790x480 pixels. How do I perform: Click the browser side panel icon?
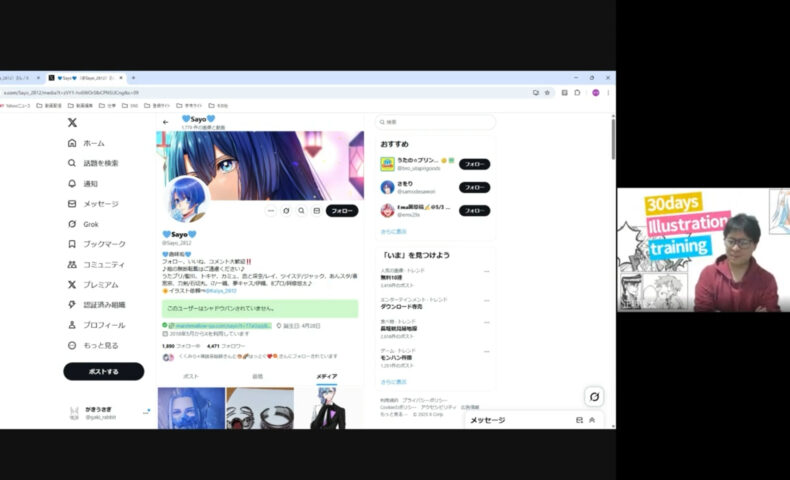coord(564,93)
